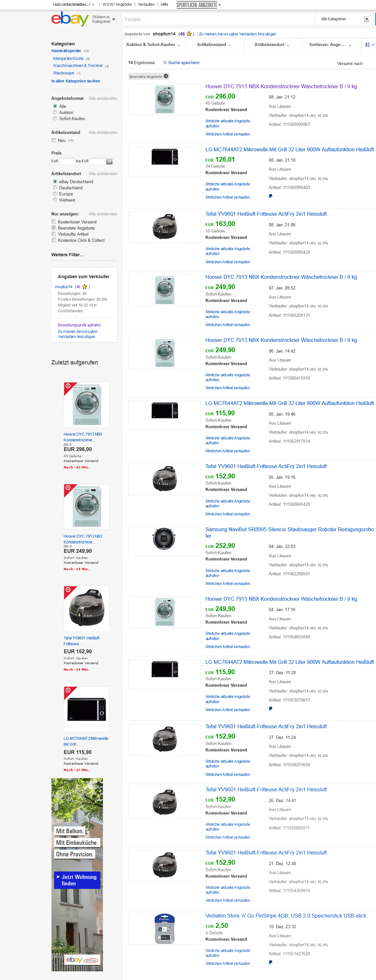Enable the Kostenloser Versand checkbox
Image resolution: width=376 pixels, height=980 pixels.
pos(54,222)
